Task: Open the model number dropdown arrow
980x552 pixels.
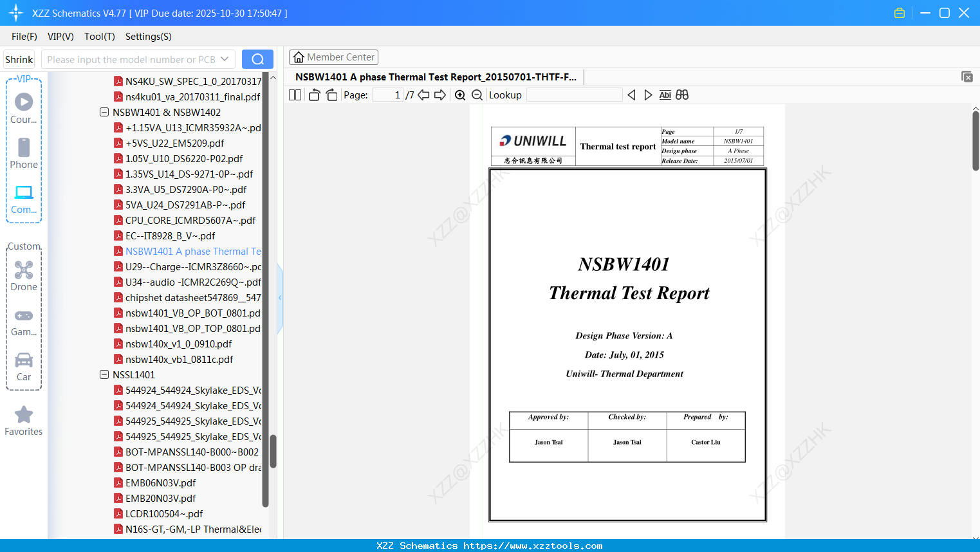Action: 225,59
